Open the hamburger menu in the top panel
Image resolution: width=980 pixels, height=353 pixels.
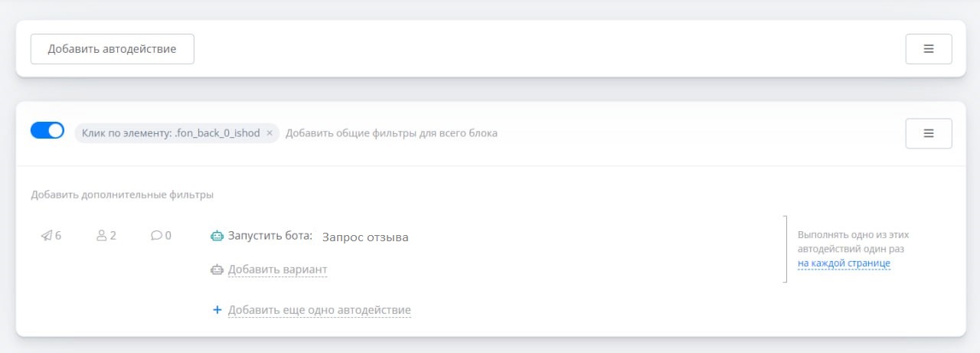pyautogui.click(x=928, y=49)
